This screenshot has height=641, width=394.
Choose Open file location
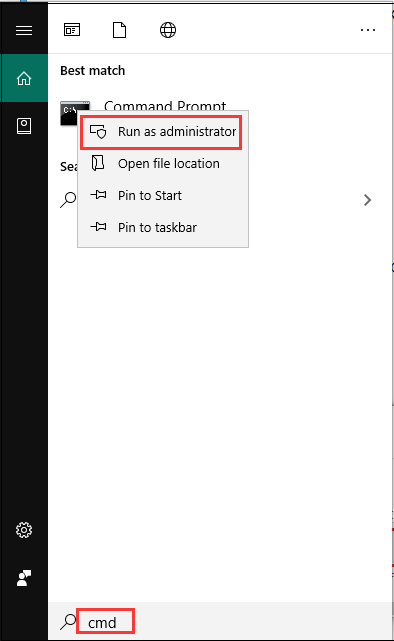[163, 164]
